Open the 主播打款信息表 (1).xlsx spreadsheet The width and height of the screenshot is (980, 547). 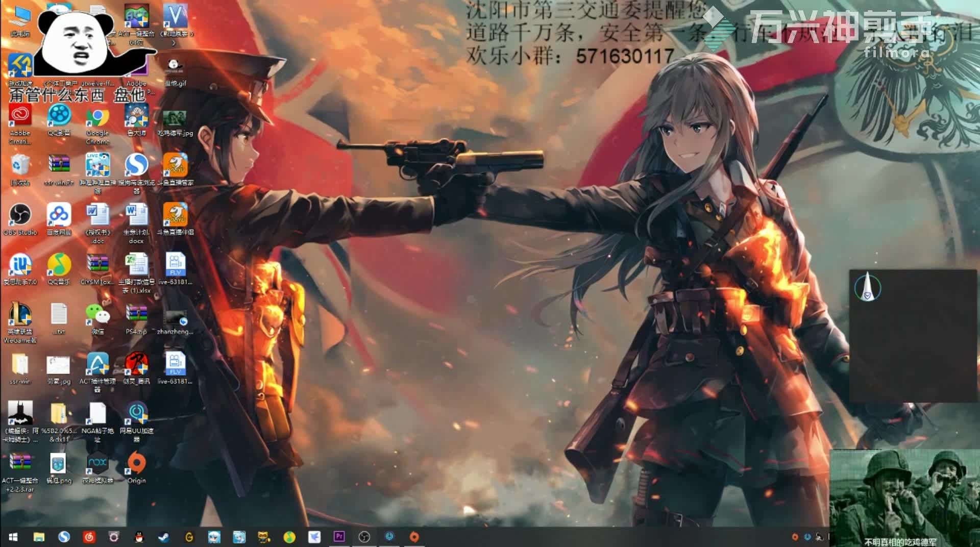click(136, 273)
